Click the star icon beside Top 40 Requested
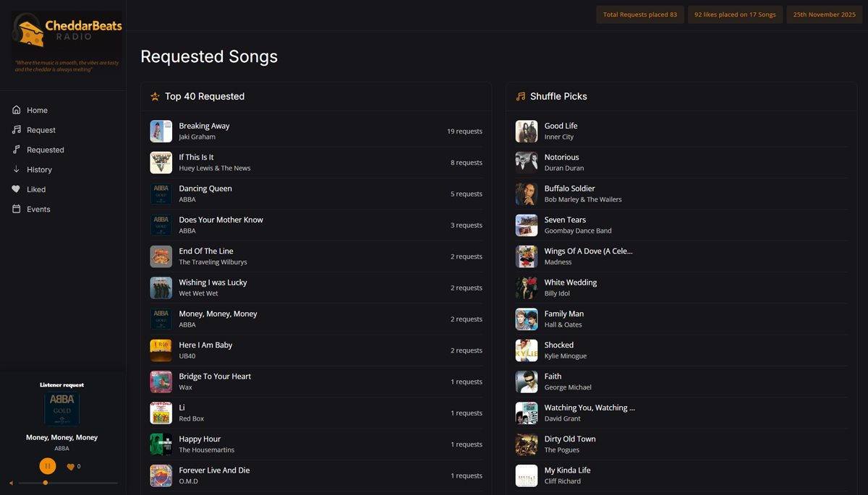868x495 pixels. [155, 96]
